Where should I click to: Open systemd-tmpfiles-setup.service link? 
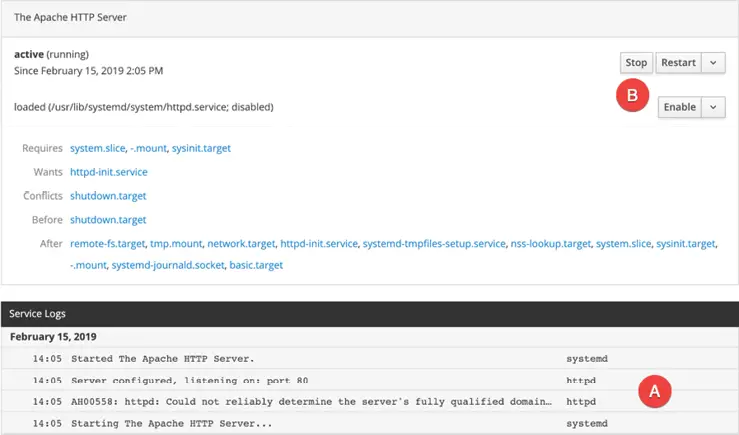433,244
